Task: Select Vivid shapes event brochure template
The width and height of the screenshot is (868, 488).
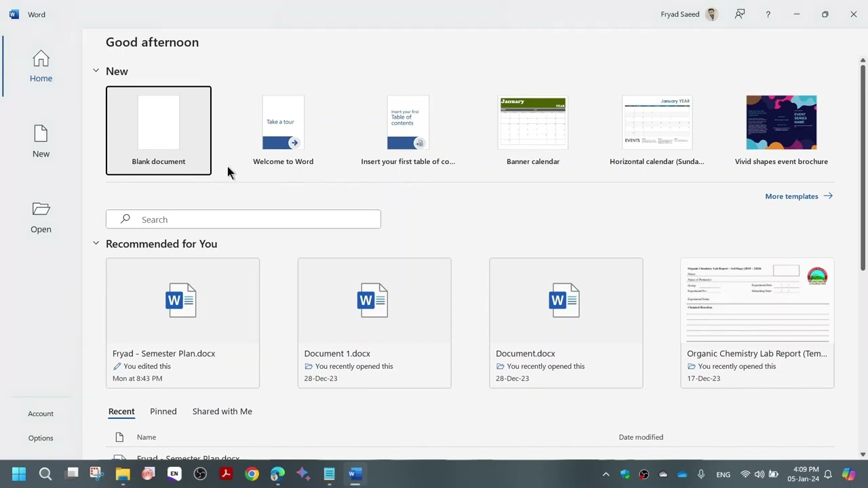Action: pos(781,130)
